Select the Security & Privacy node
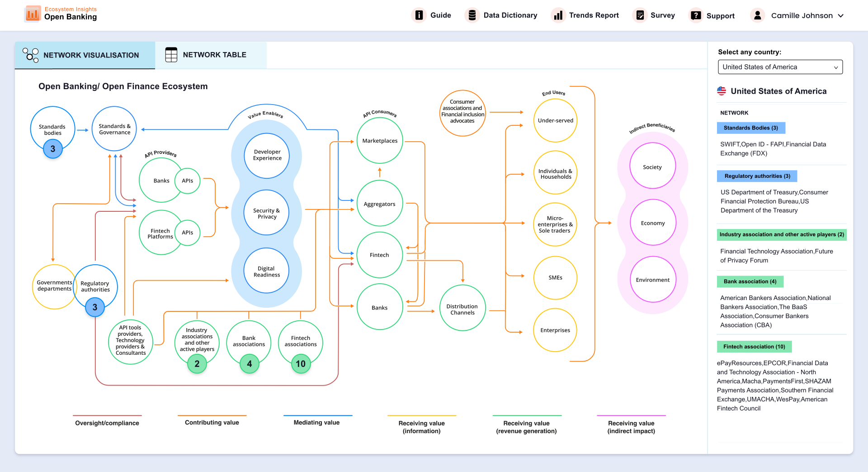The image size is (868, 472). (267, 213)
